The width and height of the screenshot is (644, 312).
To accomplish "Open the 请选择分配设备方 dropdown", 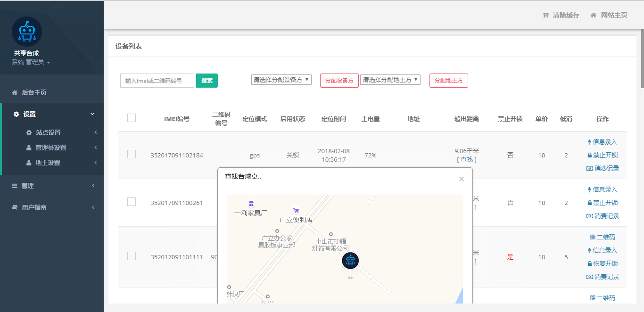I will click(281, 80).
